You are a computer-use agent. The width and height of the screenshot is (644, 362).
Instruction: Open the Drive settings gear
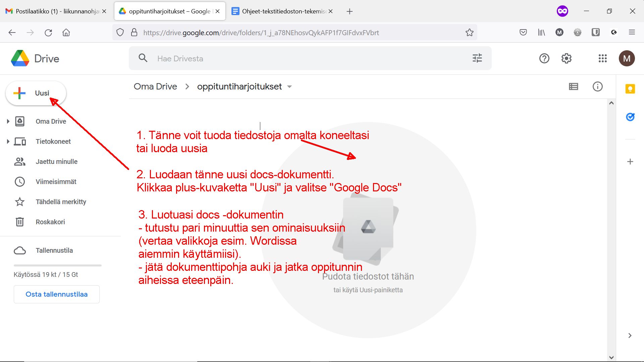pyautogui.click(x=566, y=58)
